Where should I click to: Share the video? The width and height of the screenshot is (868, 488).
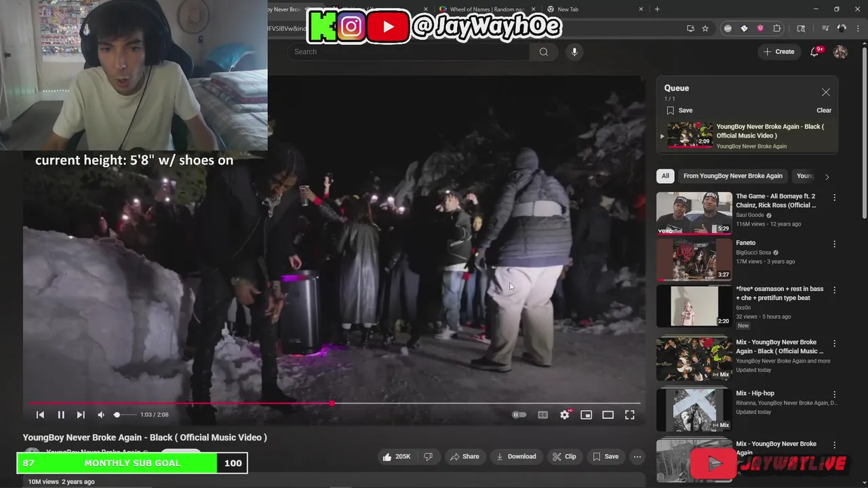(x=465, y=457)
